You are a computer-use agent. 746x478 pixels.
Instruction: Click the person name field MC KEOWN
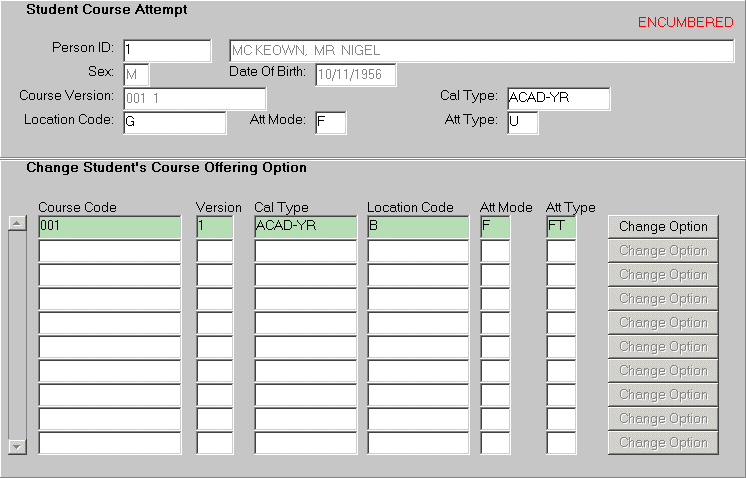coord(481,50)
